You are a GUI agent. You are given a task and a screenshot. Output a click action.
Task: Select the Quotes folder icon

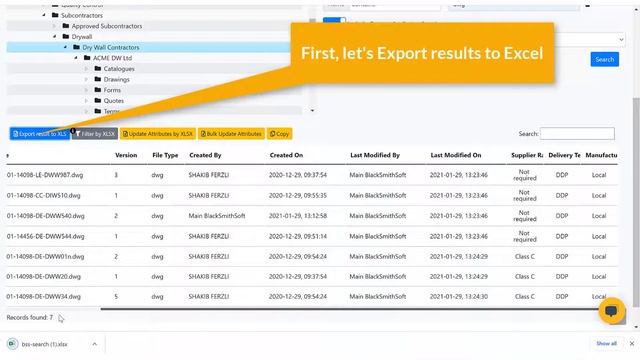[x=98, y=100]
